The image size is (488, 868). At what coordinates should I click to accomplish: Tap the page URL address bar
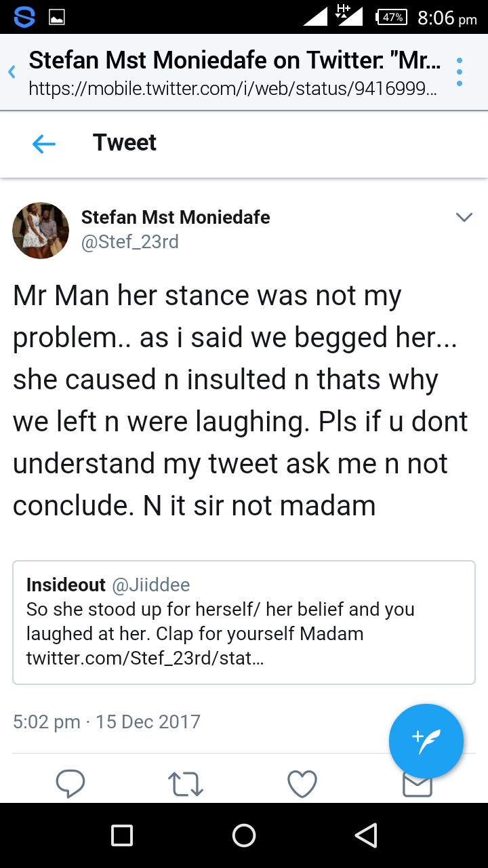coord(232,89)
